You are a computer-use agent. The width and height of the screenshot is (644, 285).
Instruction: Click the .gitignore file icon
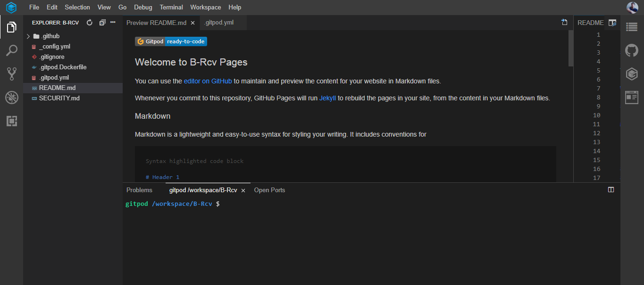[x=34, y=57]
